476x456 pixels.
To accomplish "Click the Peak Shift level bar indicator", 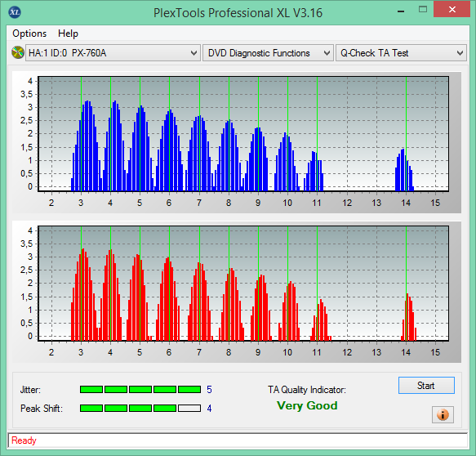I will 140,408.
